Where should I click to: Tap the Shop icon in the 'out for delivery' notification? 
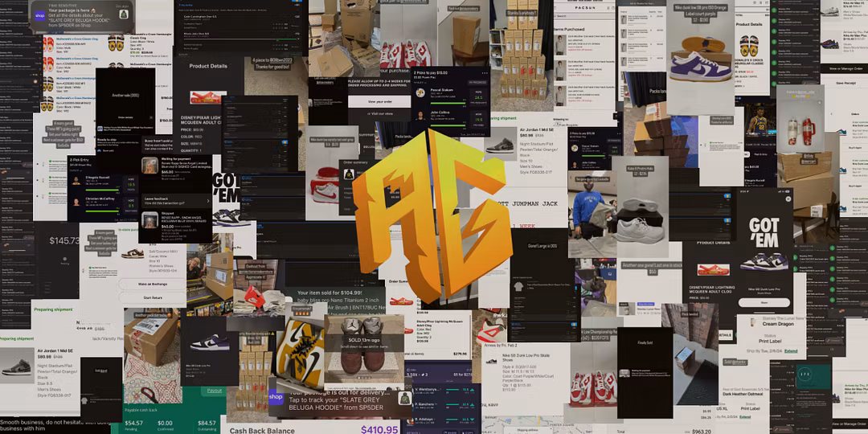(x=276, y=397)
